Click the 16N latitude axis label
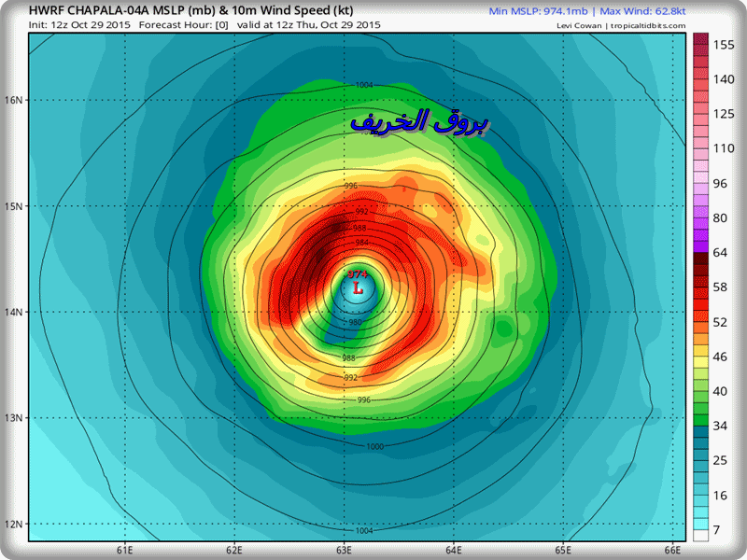Screen dimensions: 747x560 tap(14, 100)
